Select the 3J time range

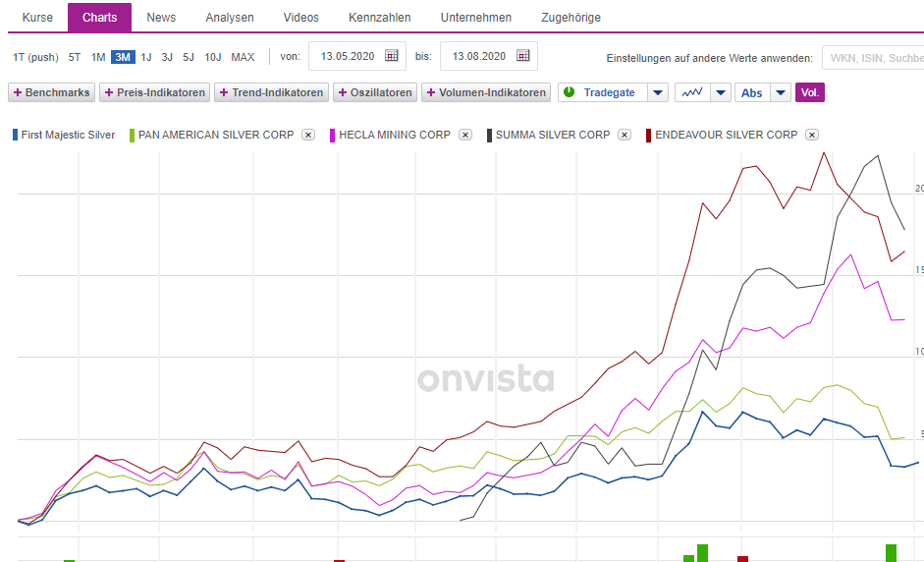[167, 57]
